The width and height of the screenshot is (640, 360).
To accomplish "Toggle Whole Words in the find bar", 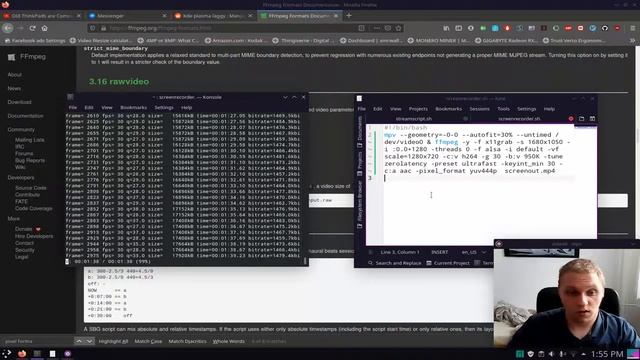I will [x=229, y=341].
